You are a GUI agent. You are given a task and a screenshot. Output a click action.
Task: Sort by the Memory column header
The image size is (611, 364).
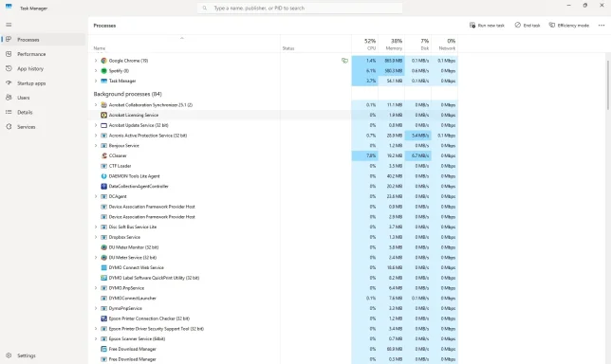point(391,44)
